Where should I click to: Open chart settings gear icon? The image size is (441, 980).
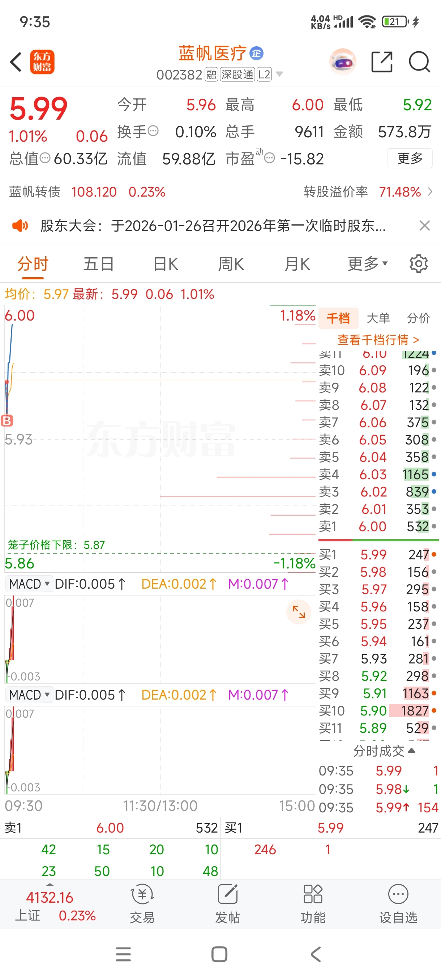click(419, 263)
